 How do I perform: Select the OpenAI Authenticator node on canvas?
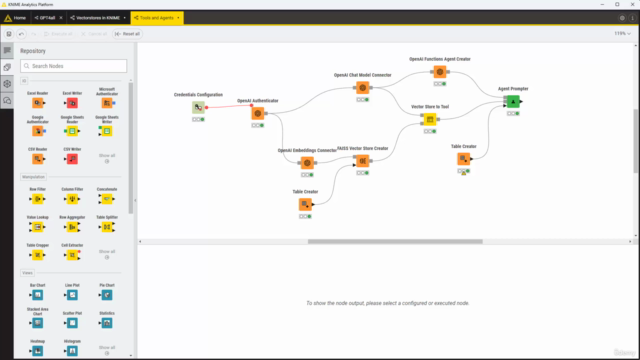[258, 113]
